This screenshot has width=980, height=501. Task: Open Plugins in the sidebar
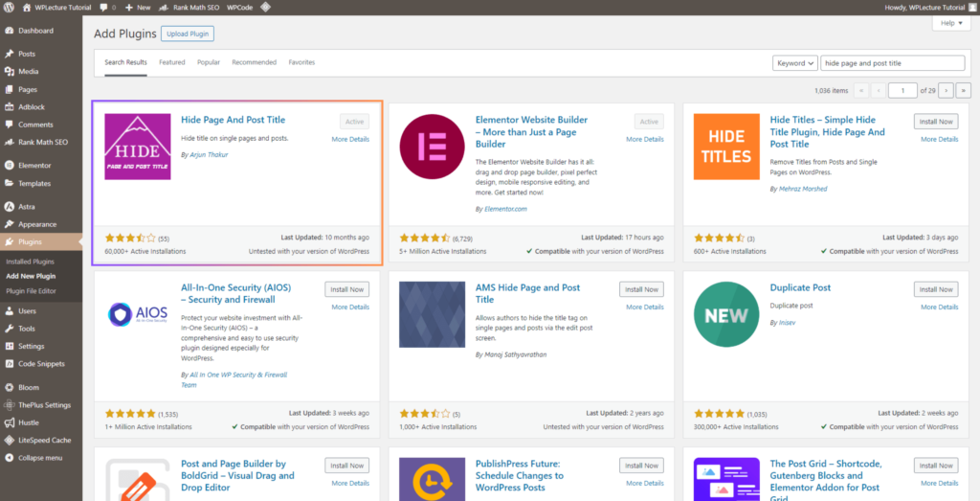pyautogui.click(x=40, y=241)
